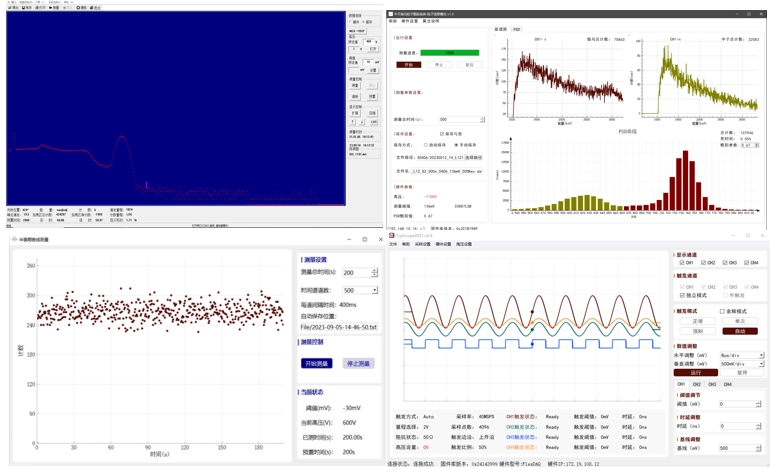771x470 pixels.
Task: Open the 垂直调整 500mV/div dropdown
Action: point(741,364)
